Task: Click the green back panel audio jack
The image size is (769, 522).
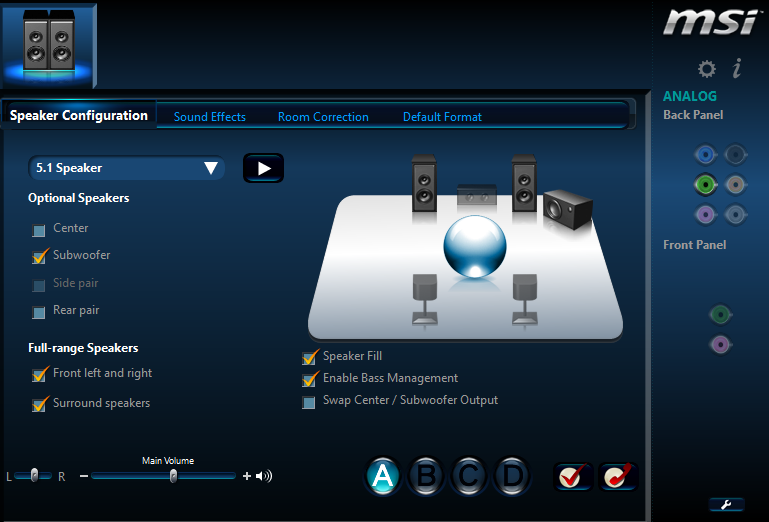Action: (x=706, y=184)
